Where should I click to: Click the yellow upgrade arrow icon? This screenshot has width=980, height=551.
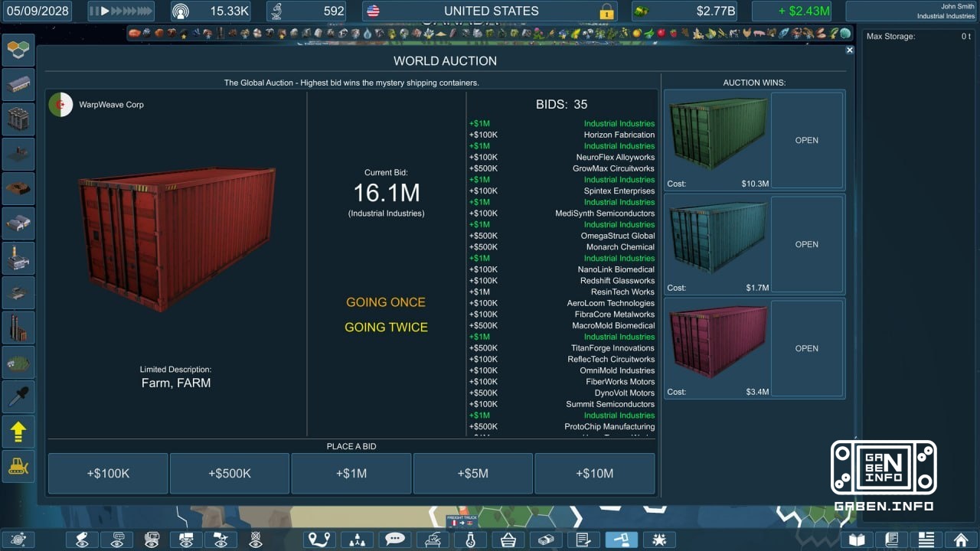[19, 432]
